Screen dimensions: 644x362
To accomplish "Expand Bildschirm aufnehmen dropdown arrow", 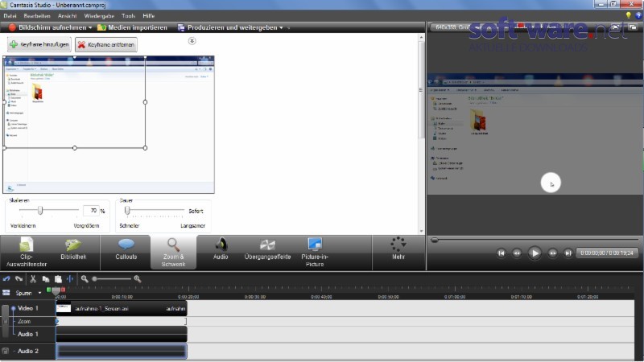I will point(90,28).
